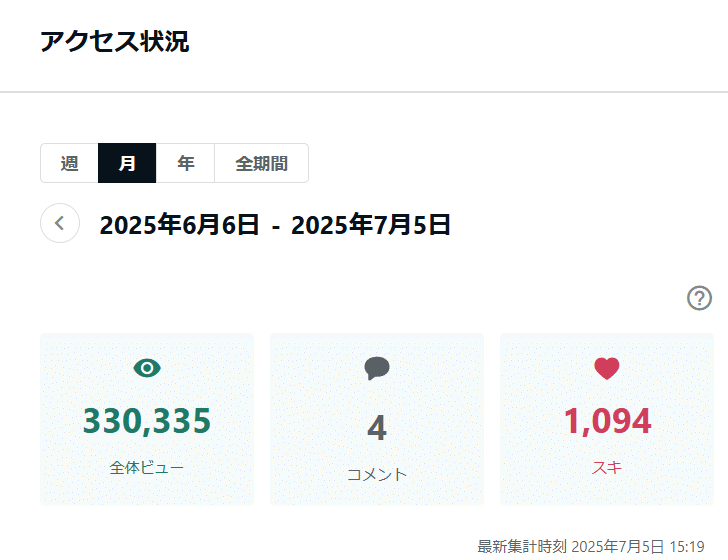The image size is (728, 560).
Task: Click the green eye views icon
Action: pyautogui.click(x=147, y=368)
